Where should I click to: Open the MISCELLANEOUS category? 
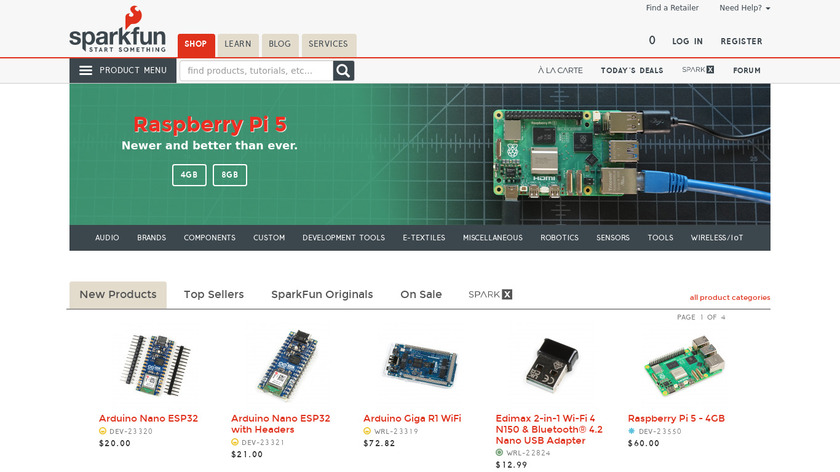[x=493, y=238]
